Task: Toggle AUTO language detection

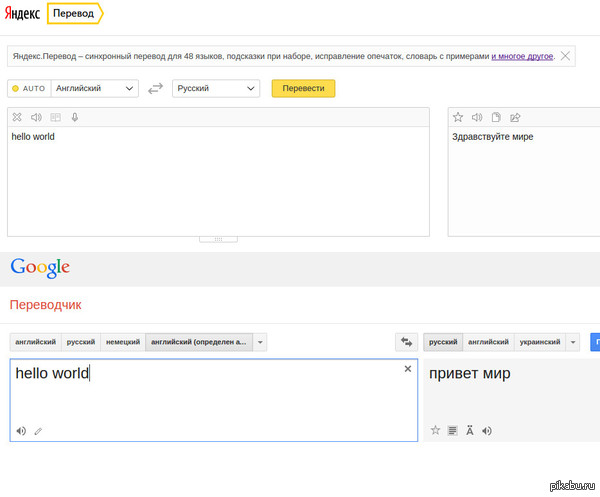Action: point(29,88)
